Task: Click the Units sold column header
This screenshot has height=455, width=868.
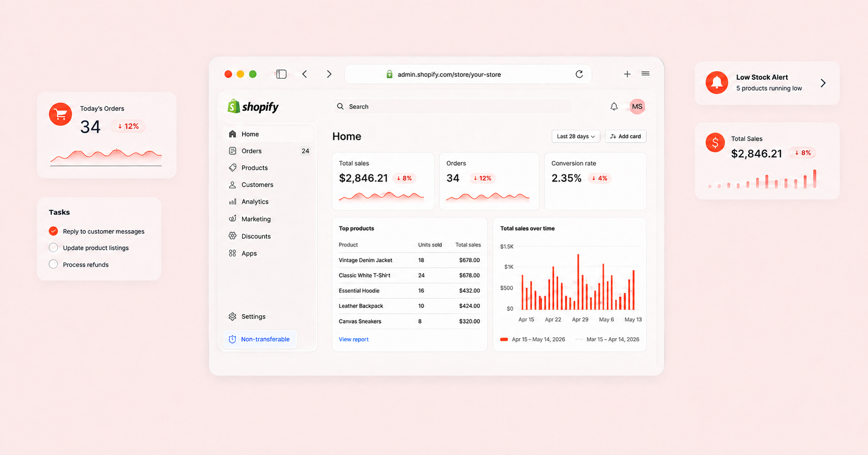Action: coord(430,245)
